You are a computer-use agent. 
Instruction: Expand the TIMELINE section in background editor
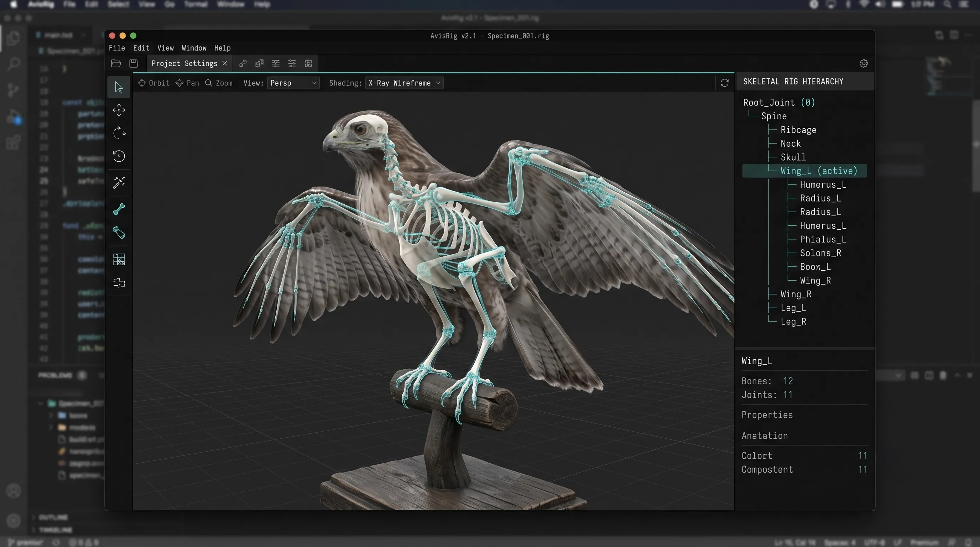pyautogui.click(x=56, y=530)
